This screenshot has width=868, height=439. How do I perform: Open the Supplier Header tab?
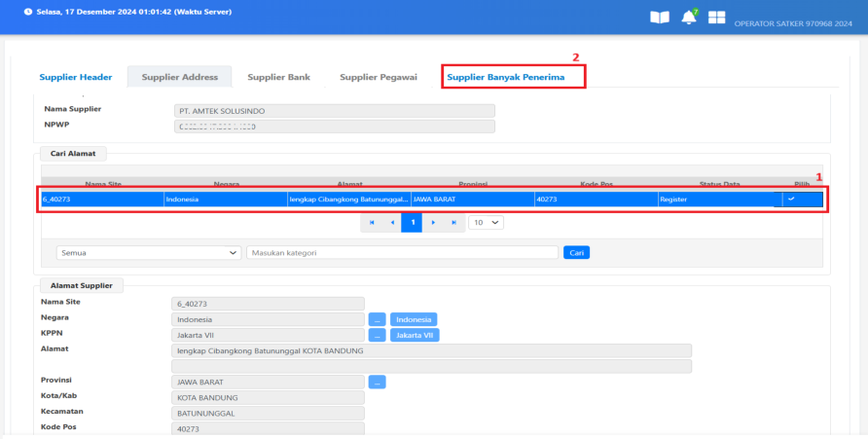[x=76, y=77]
